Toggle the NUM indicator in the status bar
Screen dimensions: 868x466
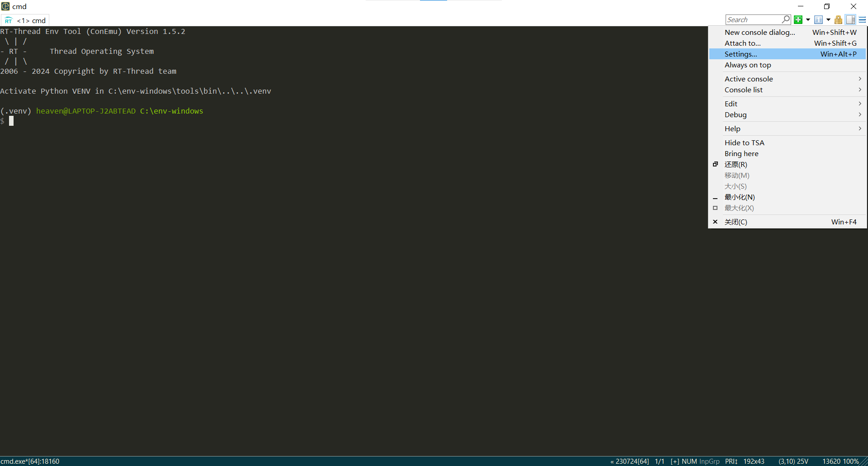click(690, 461)
